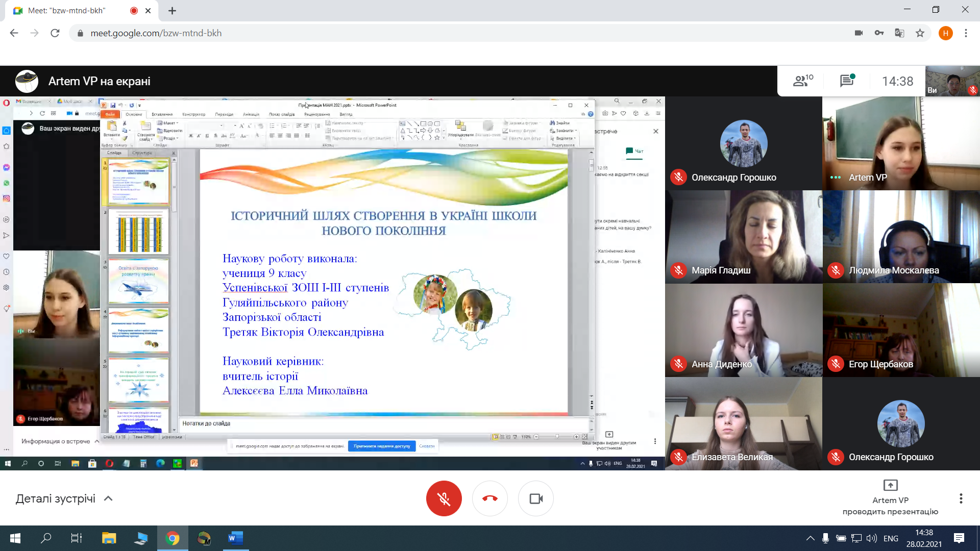Image resolution: width=980 pixels, height=551 pixels.
Task: Click the translate page icon in the address bar
Action: click(x=899, y=33)
